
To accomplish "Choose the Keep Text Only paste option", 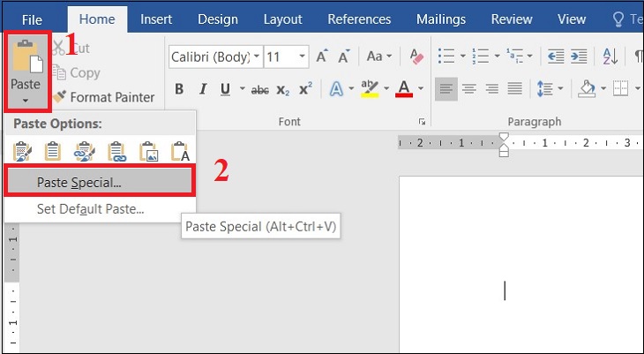I will click(x=181, y=152).
